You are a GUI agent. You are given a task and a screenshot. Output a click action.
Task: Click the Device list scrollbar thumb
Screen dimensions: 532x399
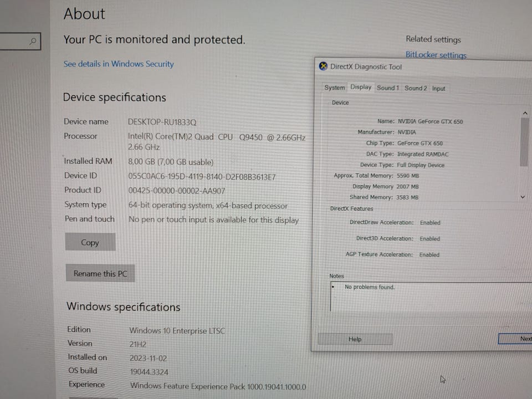(x=524, y=142)
